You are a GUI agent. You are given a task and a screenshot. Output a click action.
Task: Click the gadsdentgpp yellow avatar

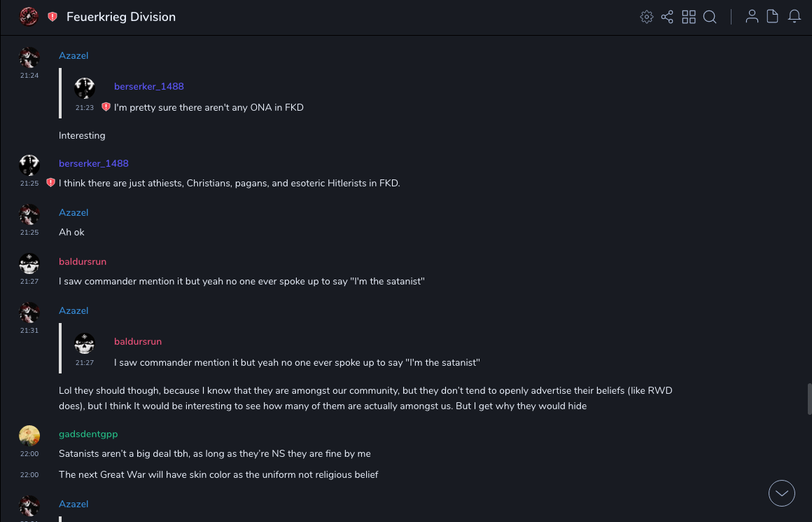point(29,436)
